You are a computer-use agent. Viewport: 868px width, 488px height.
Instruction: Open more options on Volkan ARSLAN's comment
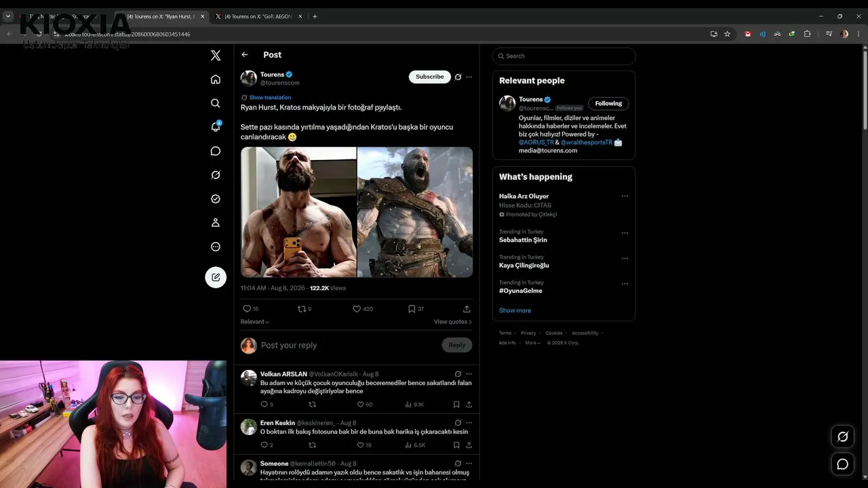click(x=469, y=374)
